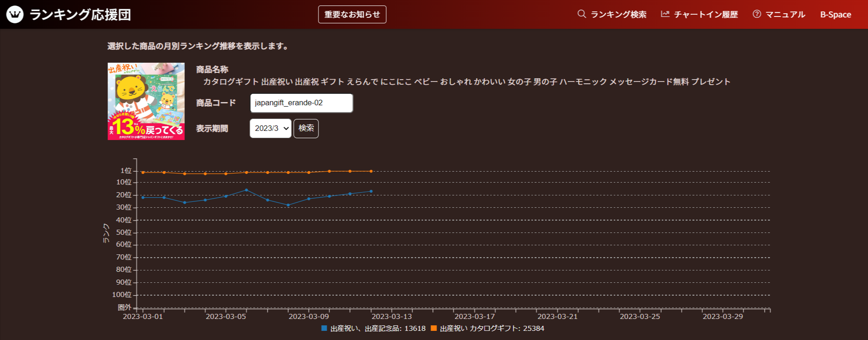The width and height of the screenshot is (868, 340).
Task: Click the 出産祝い、出産記念品: 13618 legend label
Action: 378,329
